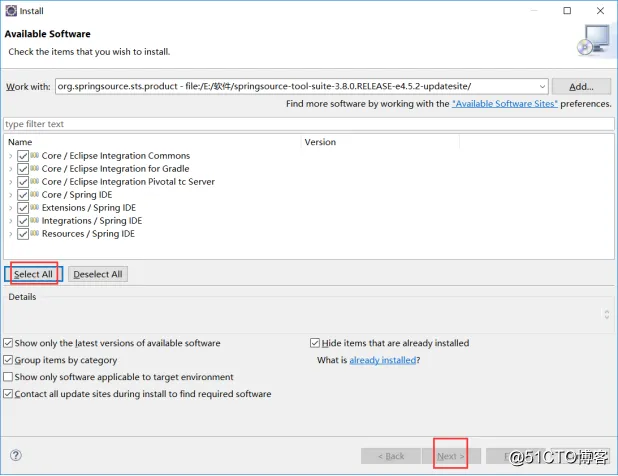This screenshot has width=618, height=476.
Task: Open the Work with dropdown arrow
Action: (x=542, y=86)
